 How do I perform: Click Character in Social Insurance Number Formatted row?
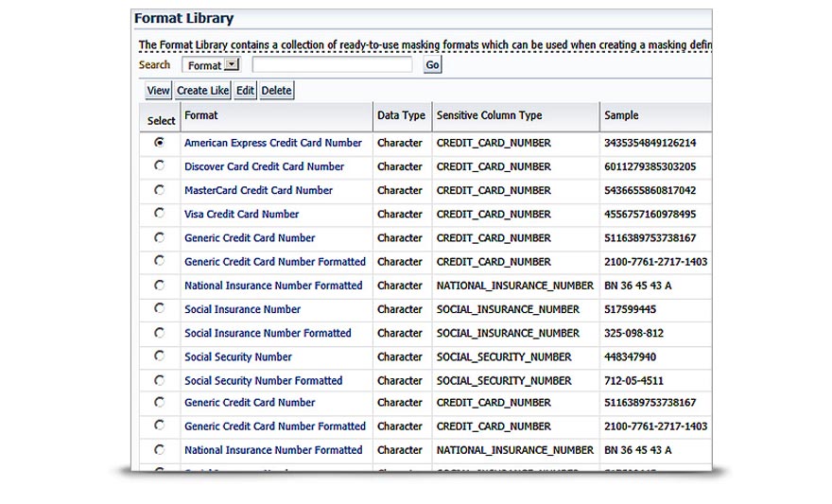400,333
